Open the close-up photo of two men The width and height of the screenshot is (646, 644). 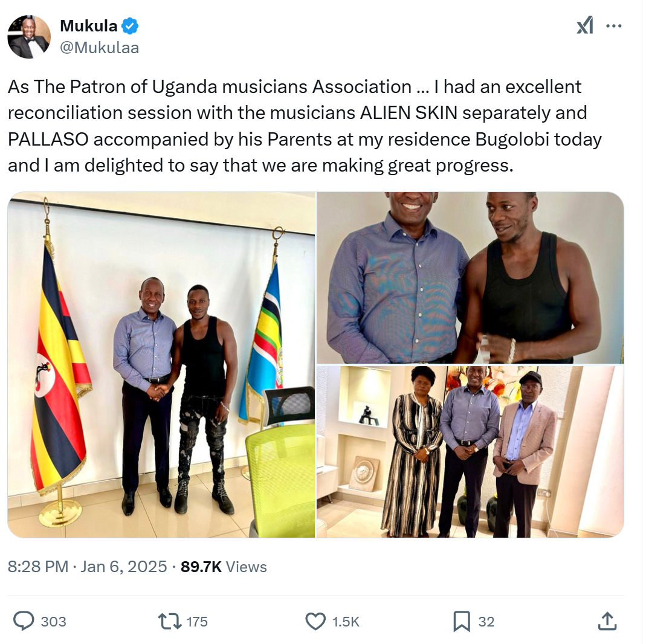point(470,278)
